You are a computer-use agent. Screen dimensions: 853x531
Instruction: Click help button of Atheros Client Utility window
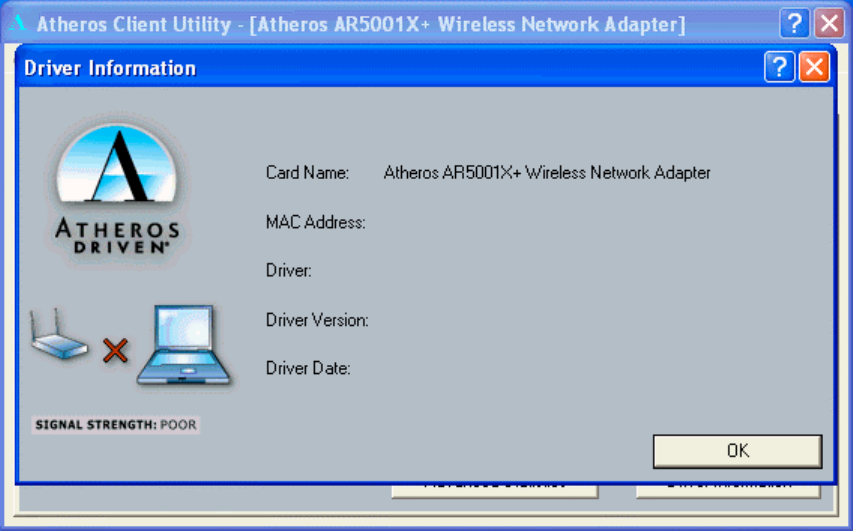coord(794,23)
